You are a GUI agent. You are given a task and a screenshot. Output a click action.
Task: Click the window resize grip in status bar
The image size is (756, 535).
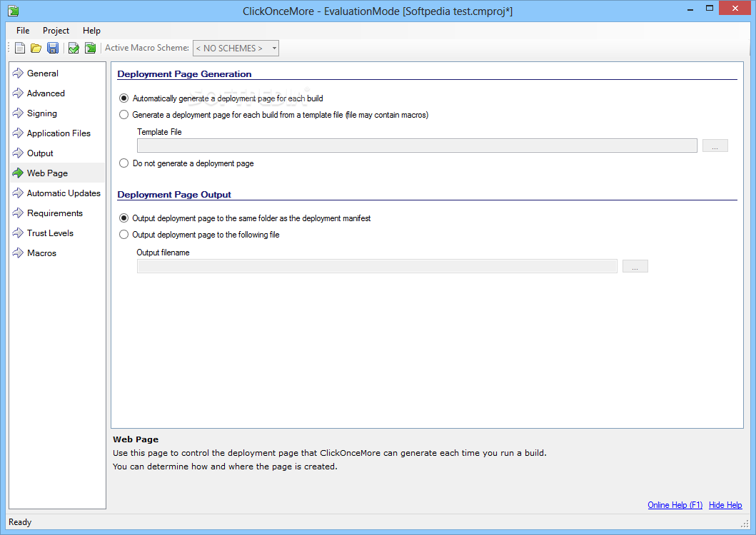[745, 524]
